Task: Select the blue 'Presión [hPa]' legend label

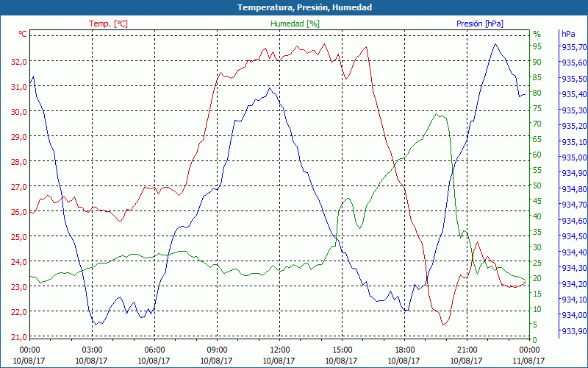Action: click(x=480, y=24)
